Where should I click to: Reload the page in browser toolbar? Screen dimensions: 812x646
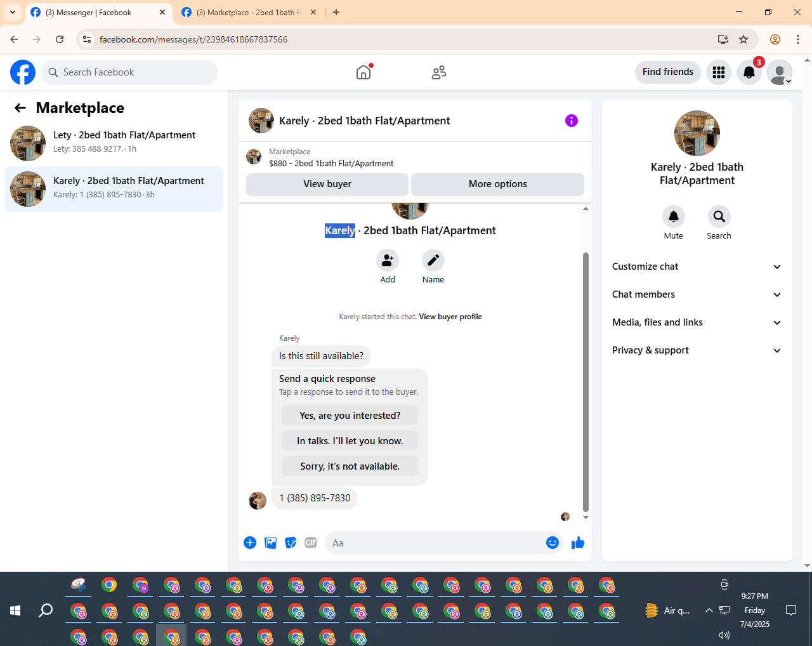coord(60,39)
